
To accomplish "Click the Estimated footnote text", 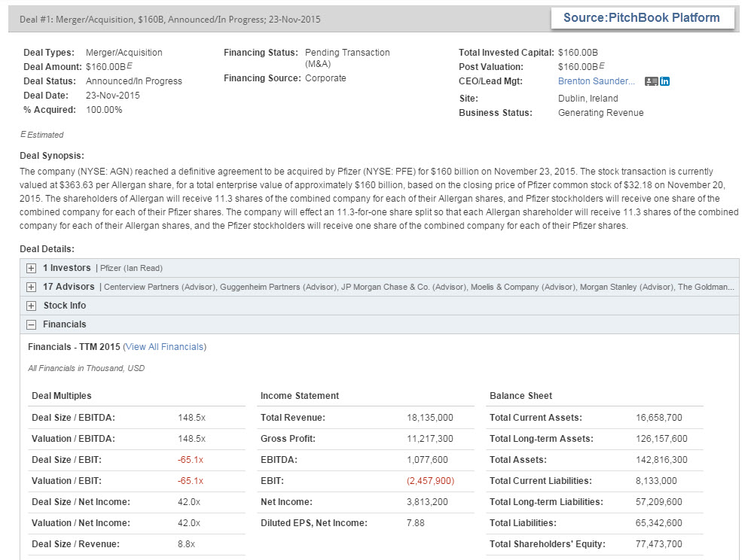I will pos(42,135).
